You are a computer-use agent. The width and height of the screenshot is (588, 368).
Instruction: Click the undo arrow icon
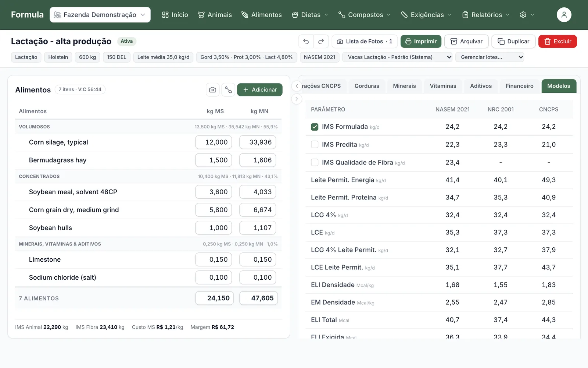[306, 42]
